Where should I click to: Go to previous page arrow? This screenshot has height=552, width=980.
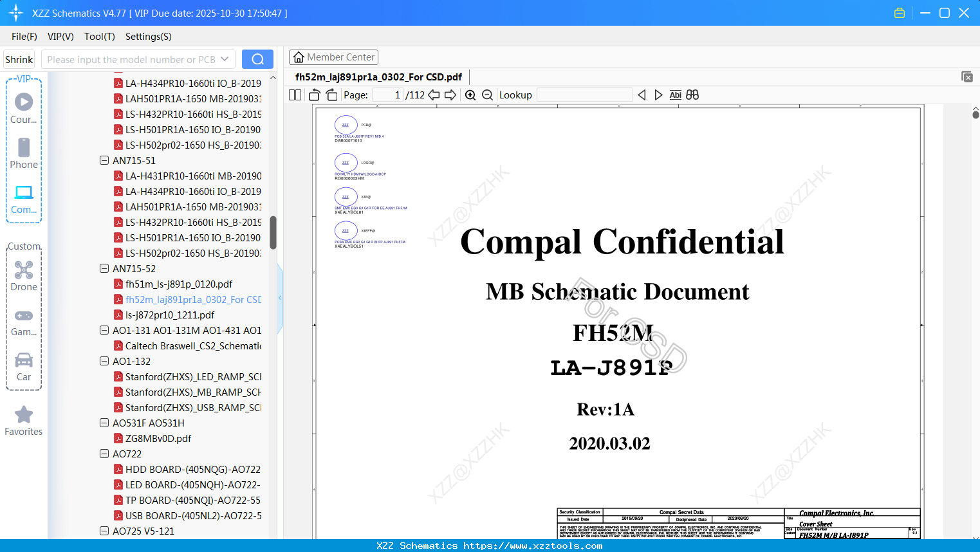[434, 95]
